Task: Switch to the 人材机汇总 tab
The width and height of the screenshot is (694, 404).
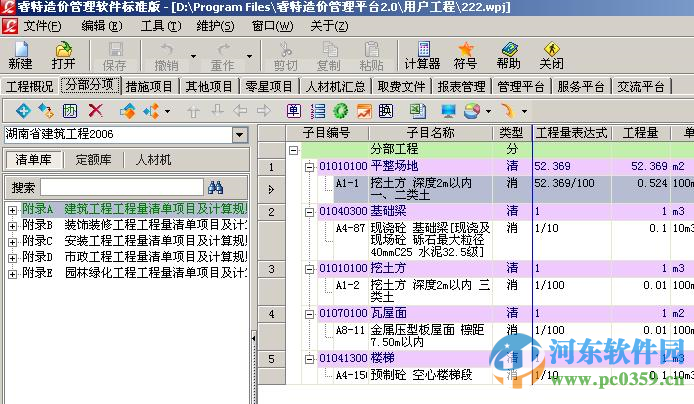Action: click(335, 86)
